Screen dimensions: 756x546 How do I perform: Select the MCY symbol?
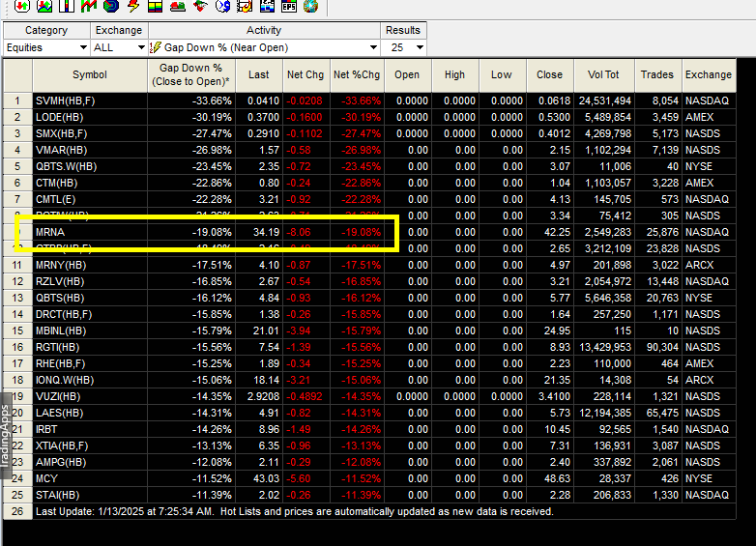[46, 478]
